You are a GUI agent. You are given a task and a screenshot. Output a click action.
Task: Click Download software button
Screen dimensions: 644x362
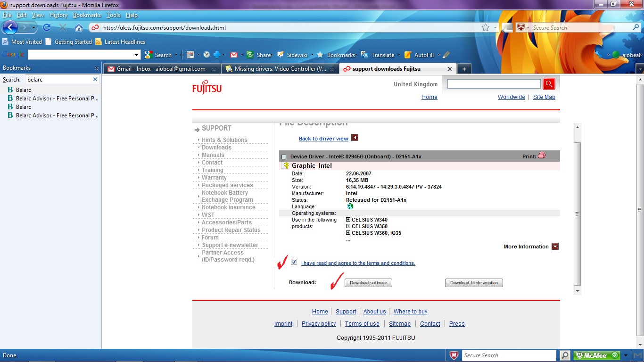coord(368,283)
